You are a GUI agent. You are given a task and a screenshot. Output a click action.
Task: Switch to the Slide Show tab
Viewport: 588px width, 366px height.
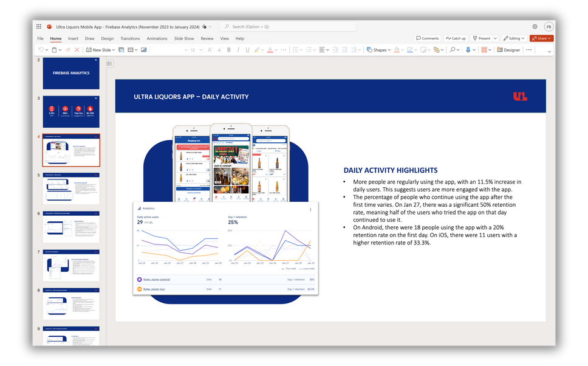[x=184, y=38]
